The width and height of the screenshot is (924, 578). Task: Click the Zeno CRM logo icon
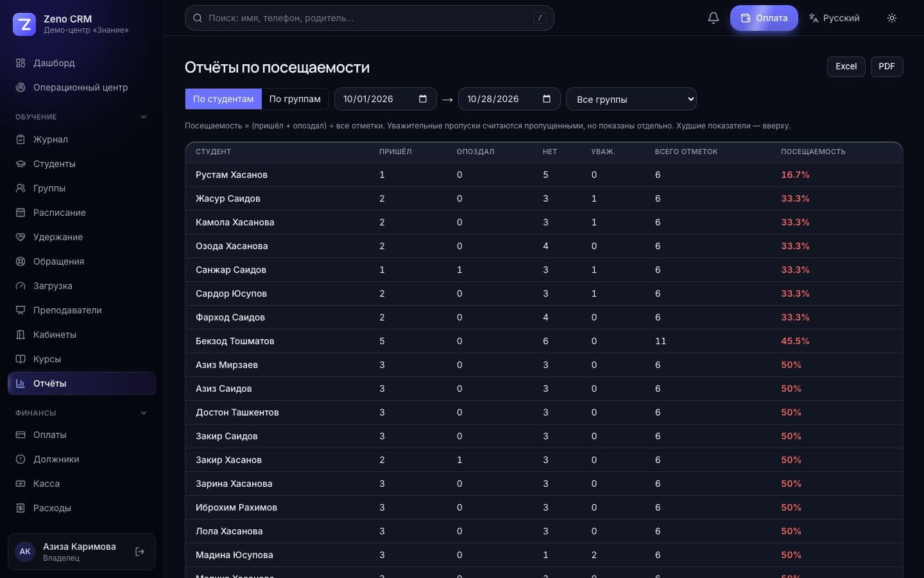24,24
